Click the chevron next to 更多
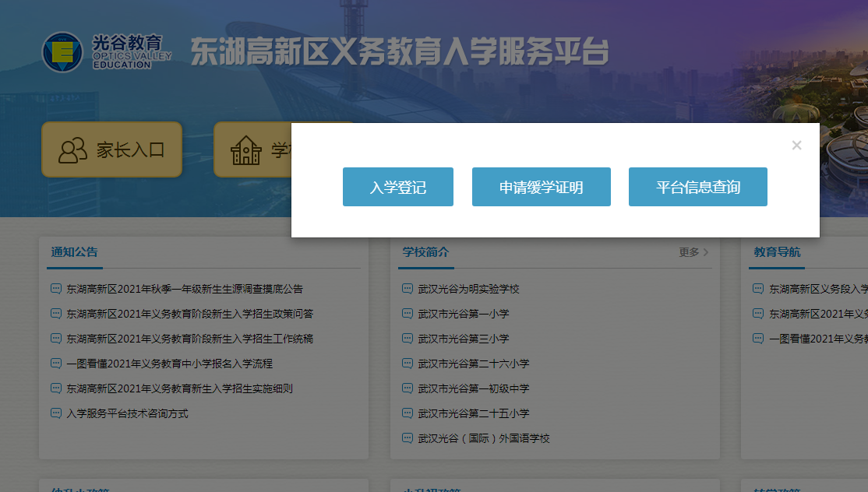 pyautogui.click(x=706, y=252)
